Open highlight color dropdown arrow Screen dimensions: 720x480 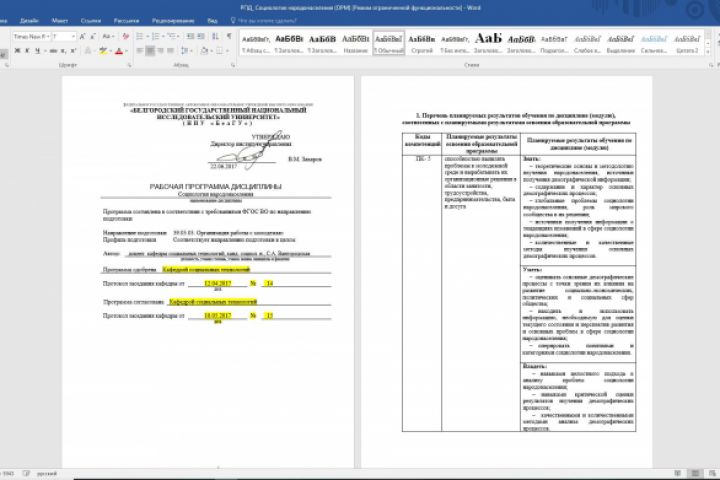tap(110, 51)
